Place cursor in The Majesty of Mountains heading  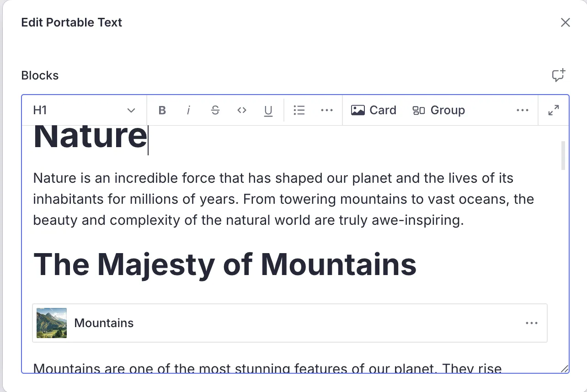pos(225,264)
